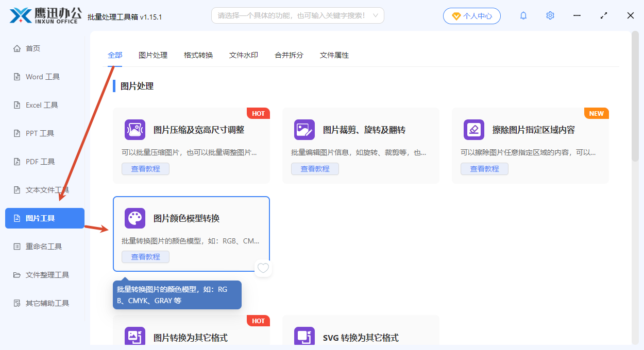Click the home icon beside 首页
The height and width of the screenshot is (350, 644).
17,48
